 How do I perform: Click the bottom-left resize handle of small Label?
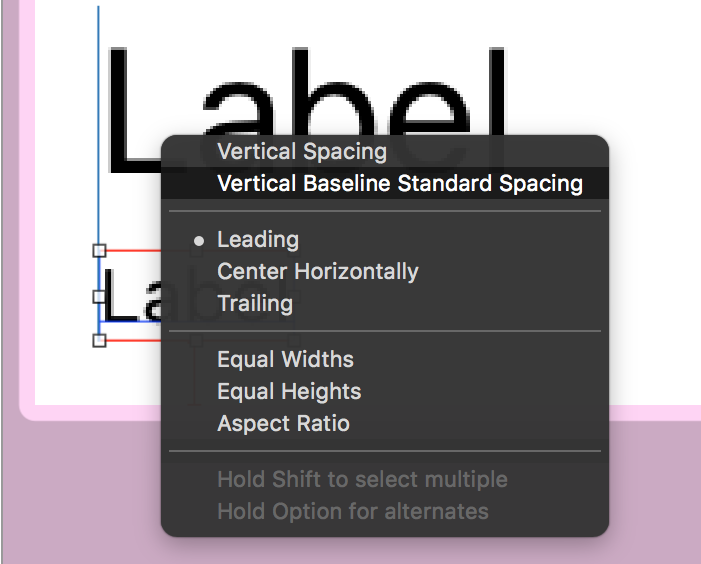point(99,341)
